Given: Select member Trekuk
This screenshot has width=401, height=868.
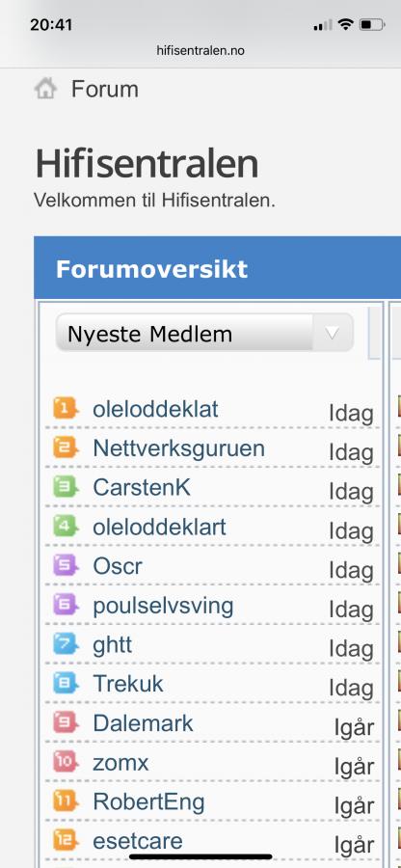Looking at the screenshot, I should [x=128, y=684].
